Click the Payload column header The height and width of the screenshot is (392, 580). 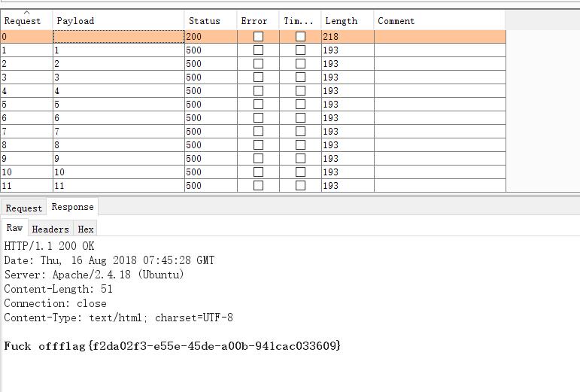(75, 21)
